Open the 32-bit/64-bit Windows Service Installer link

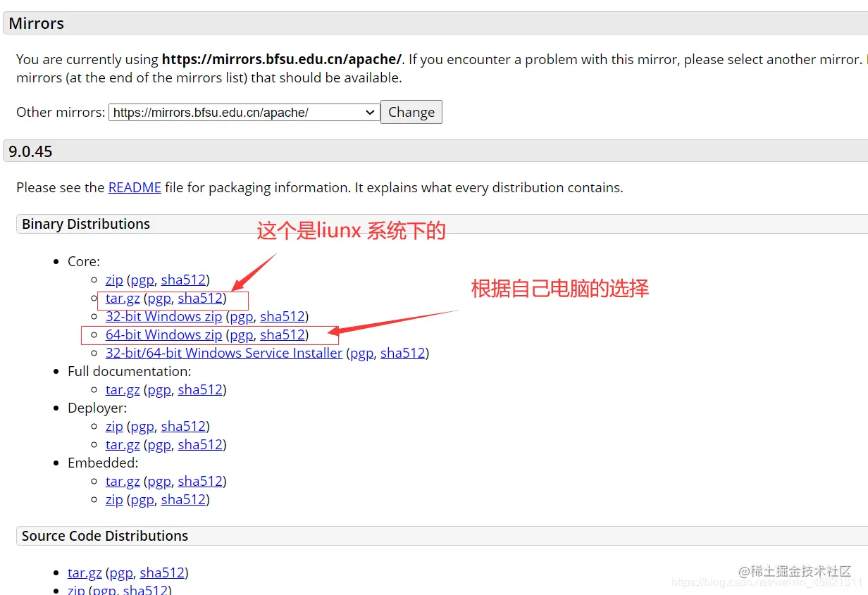click(223, 353)
